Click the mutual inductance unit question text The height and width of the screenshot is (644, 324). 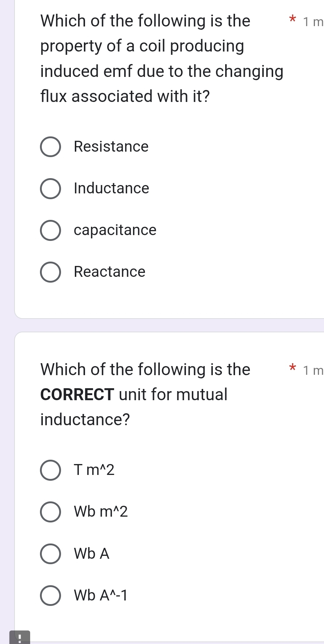click(145, 394)
